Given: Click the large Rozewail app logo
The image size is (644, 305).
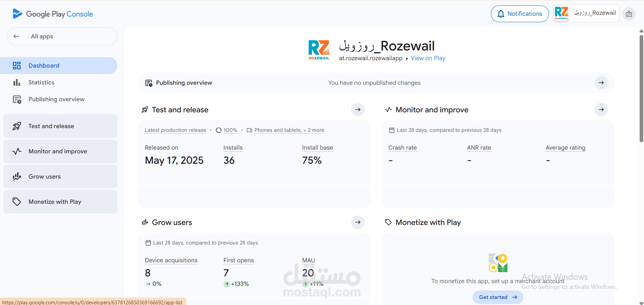Looking at the screenshot, I should point(319,50).
